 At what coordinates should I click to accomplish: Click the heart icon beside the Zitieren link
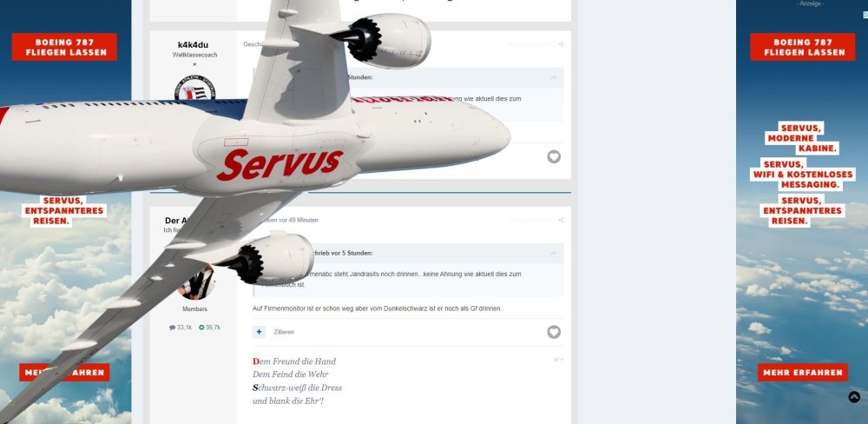pyautogui.click(x=554, y=332)
